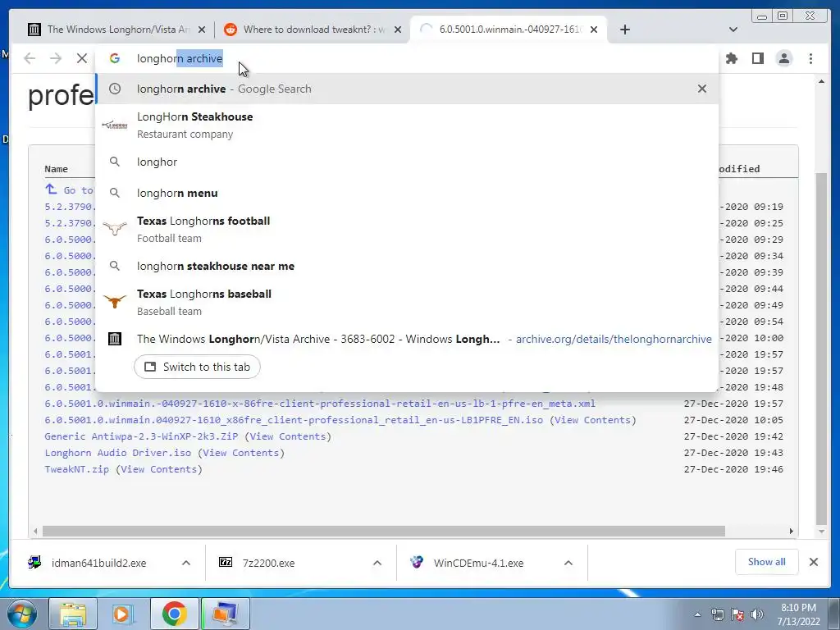Open the Extensions puzzle icon

731,58
